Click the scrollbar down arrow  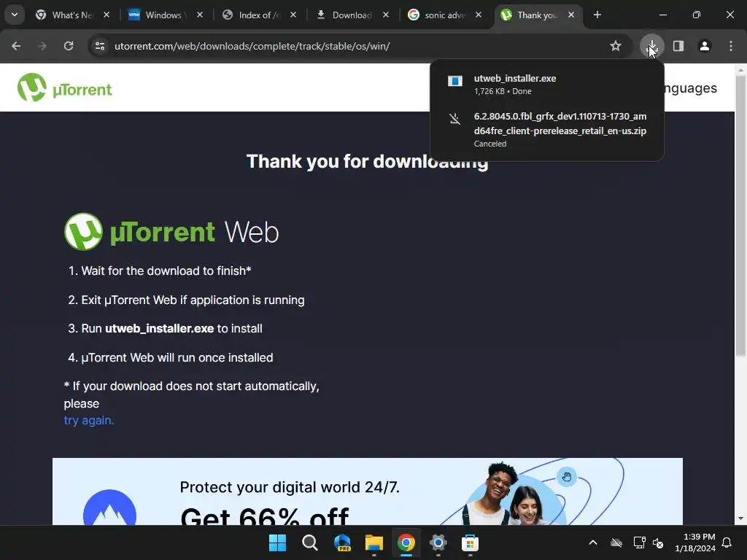pyautogui.click(x=740, y=518)
